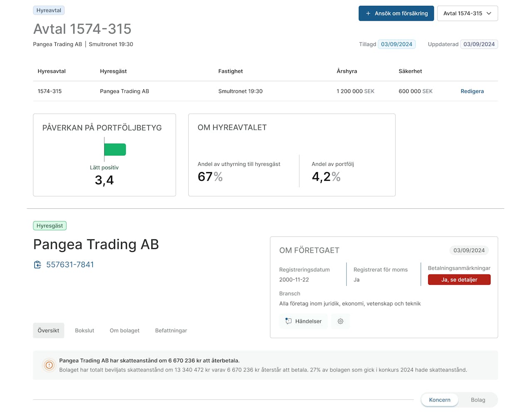Click the Lätt positiv label
The height and width of the screenshot is (414, 532).
(x=104, y=168)
